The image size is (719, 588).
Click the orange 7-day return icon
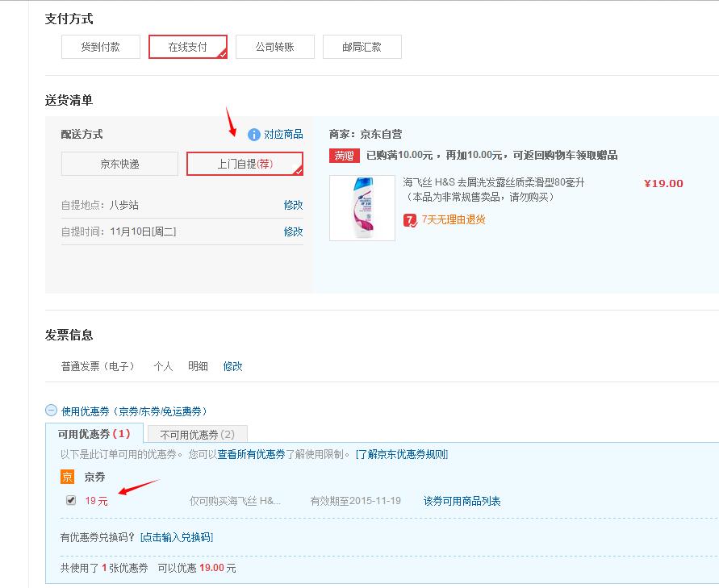(x=411, y=219)
